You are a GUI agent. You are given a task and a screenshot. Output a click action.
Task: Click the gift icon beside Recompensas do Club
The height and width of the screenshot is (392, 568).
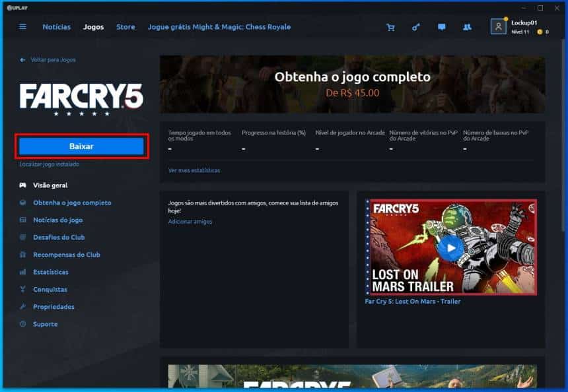click(x=23, y=255)
